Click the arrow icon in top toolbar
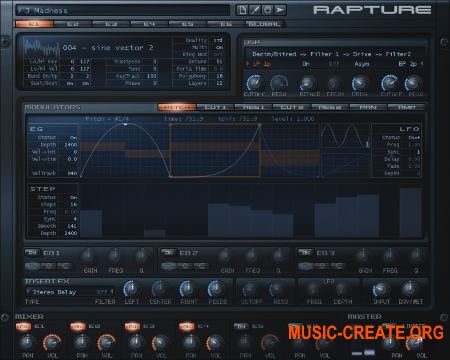 (x=280, y=10)
